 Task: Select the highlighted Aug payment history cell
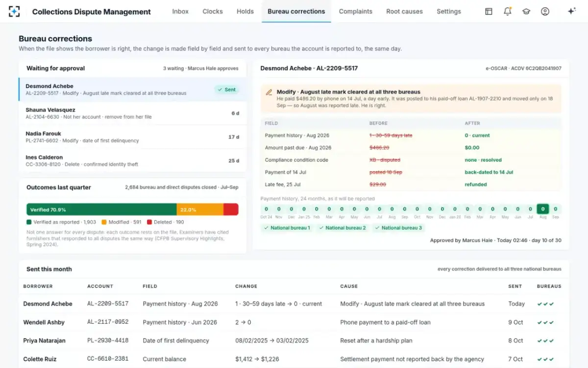coord(542,209)
